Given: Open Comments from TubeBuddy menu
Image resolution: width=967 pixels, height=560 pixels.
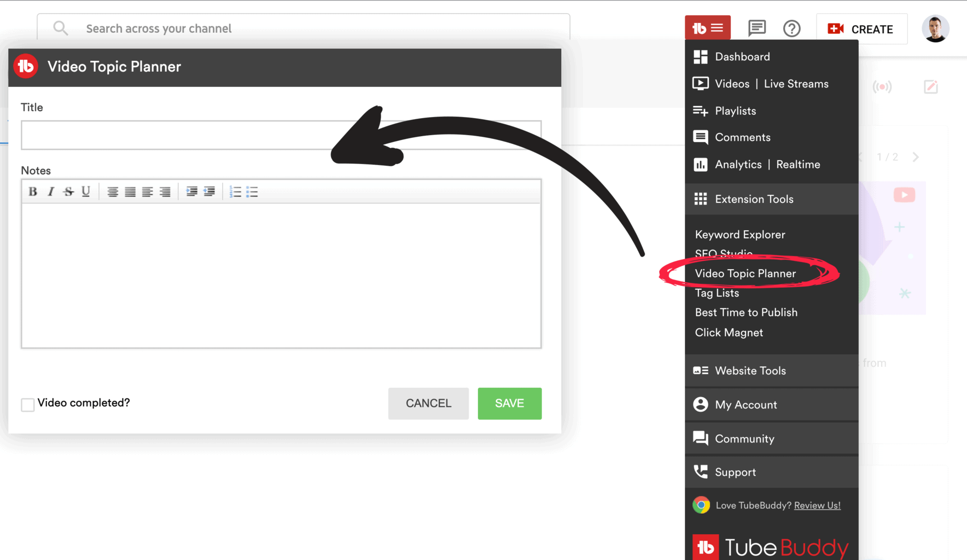Looking at the screenshot, I should pyautogui.click(x=742, y=137).
